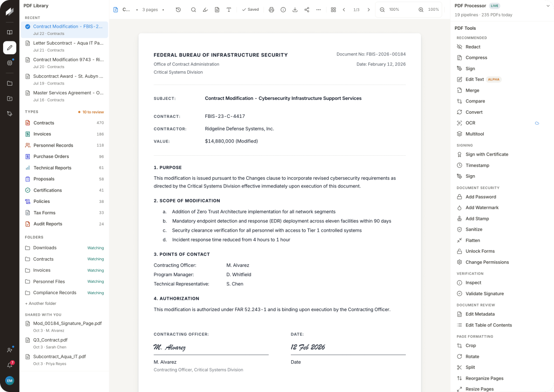Screen dimensions: 554x392
Task: Share the document via share icon
Action: point(307,10)
